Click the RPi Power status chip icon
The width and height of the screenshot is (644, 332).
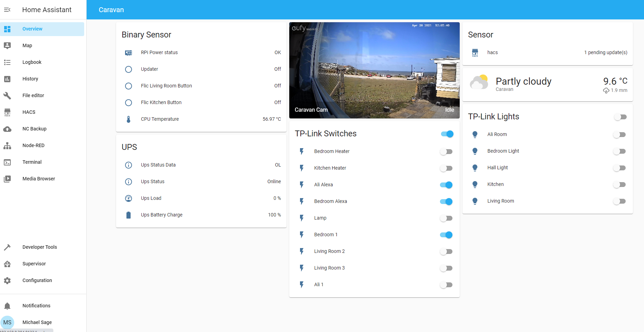click(x=129, y=52)
